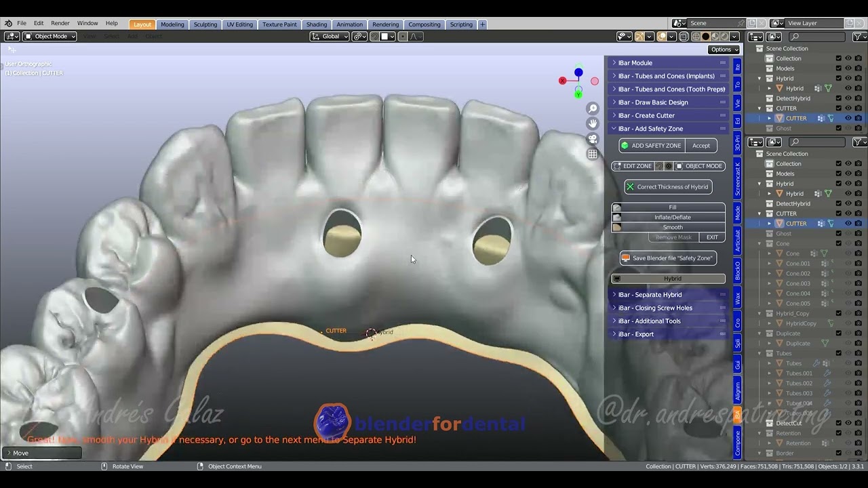Toggle show overlays button
Viewport: 868px width, 488px height.
(x=662, y=37)
